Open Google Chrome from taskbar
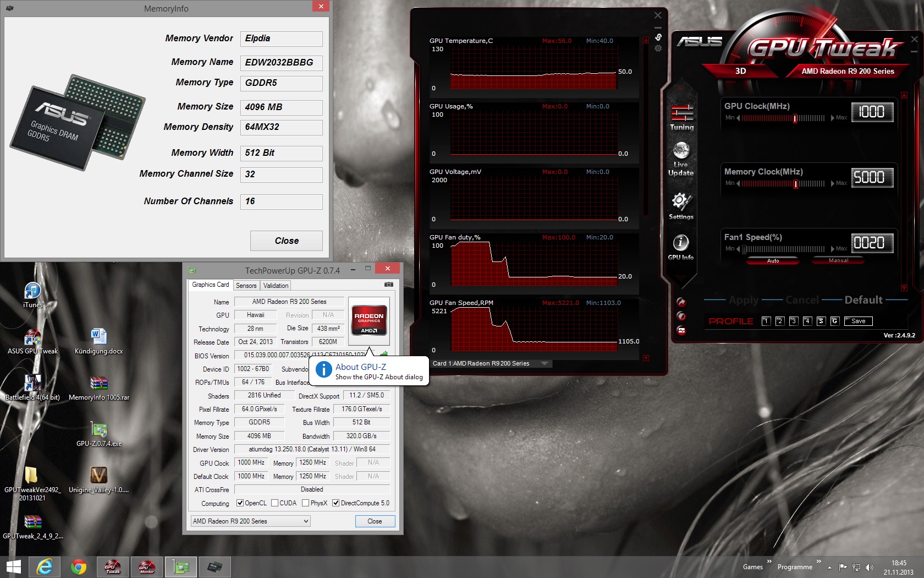 coord(79,567)
